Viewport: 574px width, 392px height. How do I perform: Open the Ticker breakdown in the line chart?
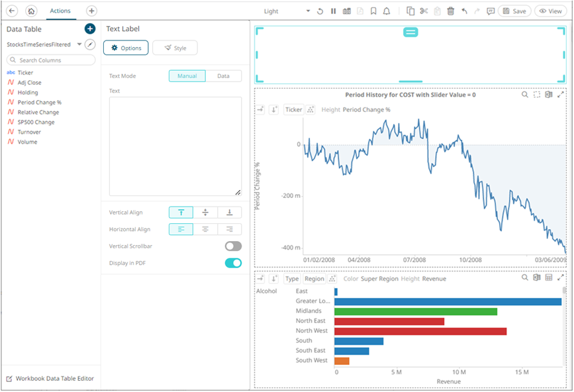pos(293,110)
